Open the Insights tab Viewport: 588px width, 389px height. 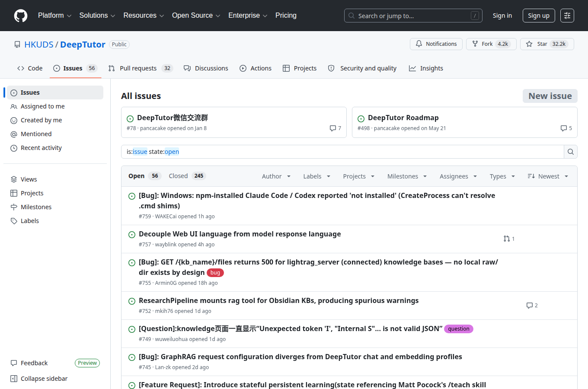426,68
